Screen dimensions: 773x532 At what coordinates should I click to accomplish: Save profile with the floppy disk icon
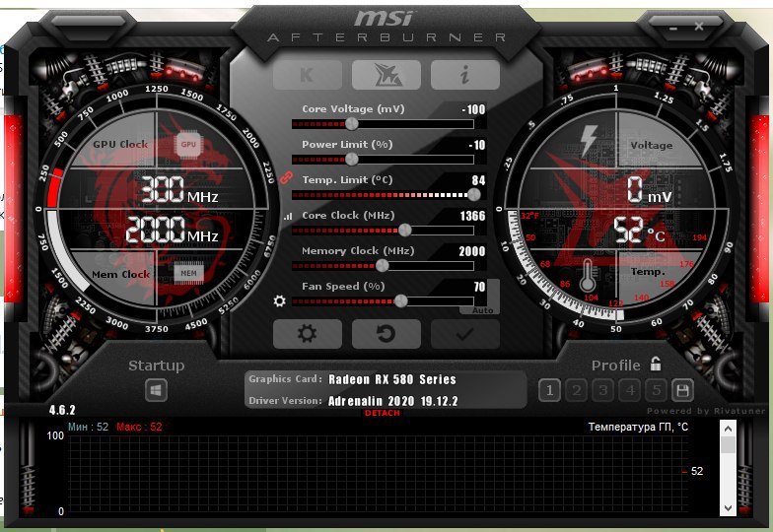point(682,390)
